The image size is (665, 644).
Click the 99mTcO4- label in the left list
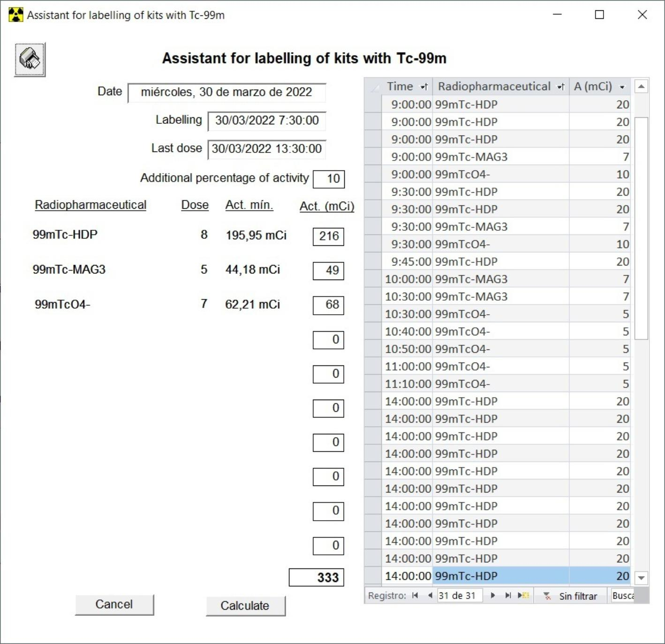(62, 304)
